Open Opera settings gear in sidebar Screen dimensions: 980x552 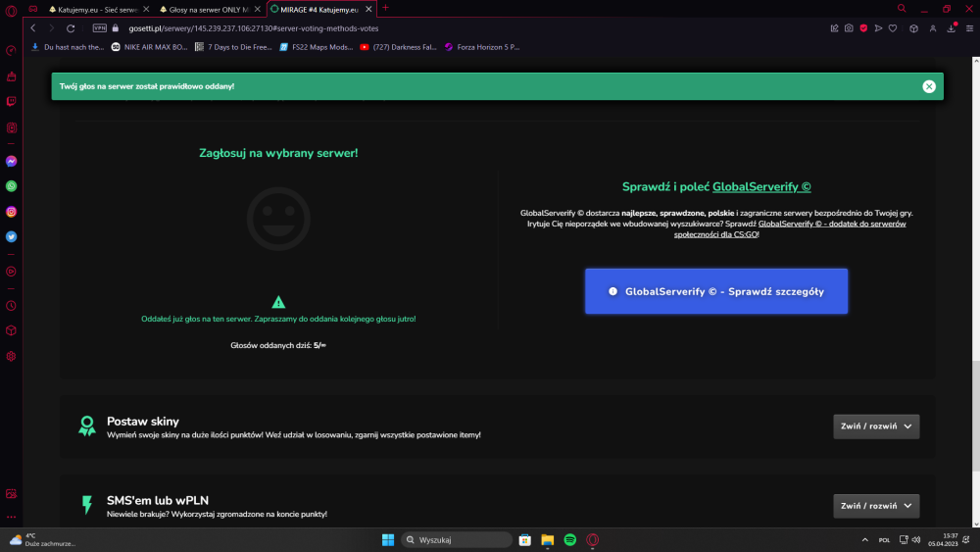[x=11, y=356]
